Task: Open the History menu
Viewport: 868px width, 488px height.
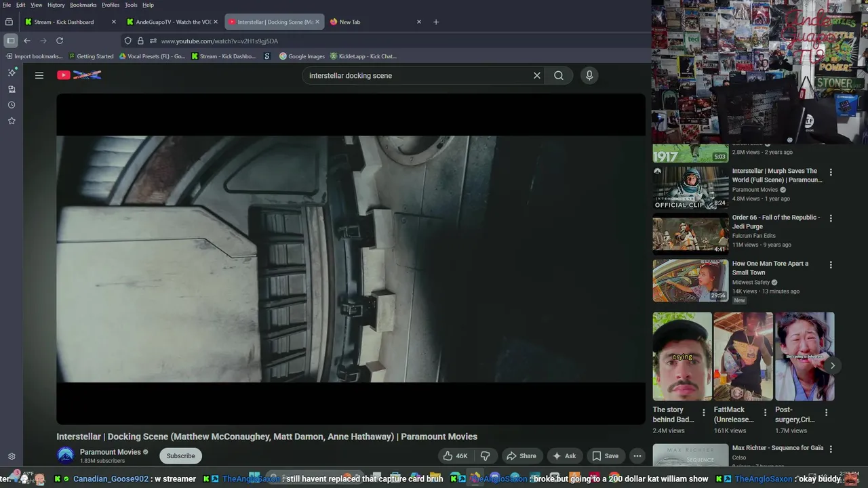Action: click(56, 5)
